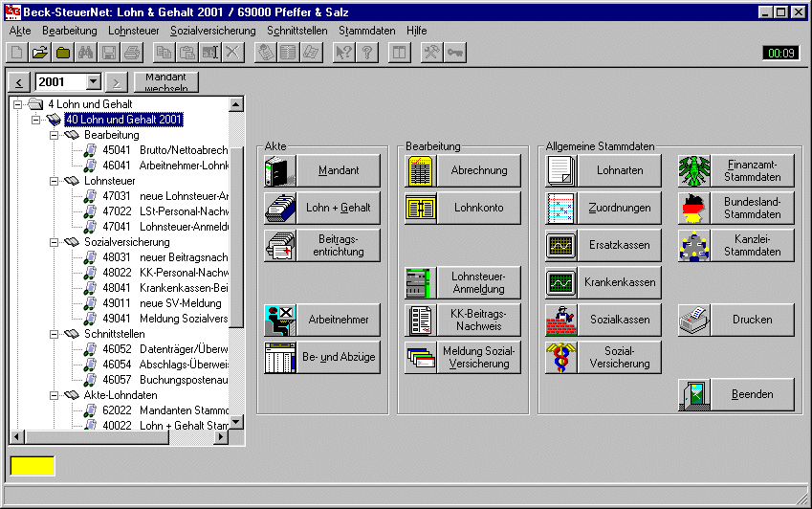Open the Akte menu
Image resolution: width=812 pixels, height=509 pixels.
20,31
